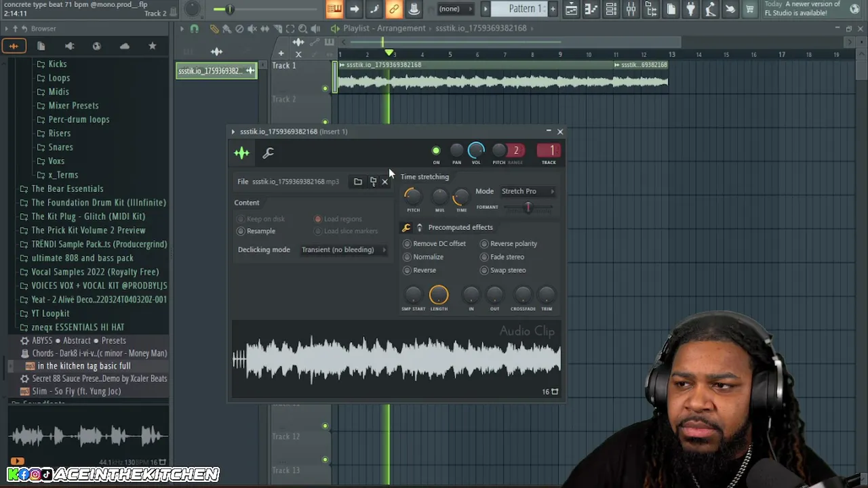Adjust the FORMANT slider
868x488 pixels.
(529, 207)
